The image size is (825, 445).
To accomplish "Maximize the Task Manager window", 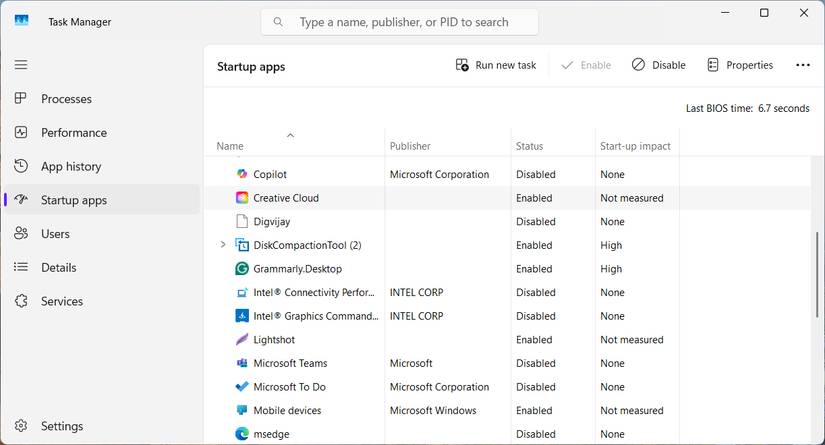I will 764,13.
